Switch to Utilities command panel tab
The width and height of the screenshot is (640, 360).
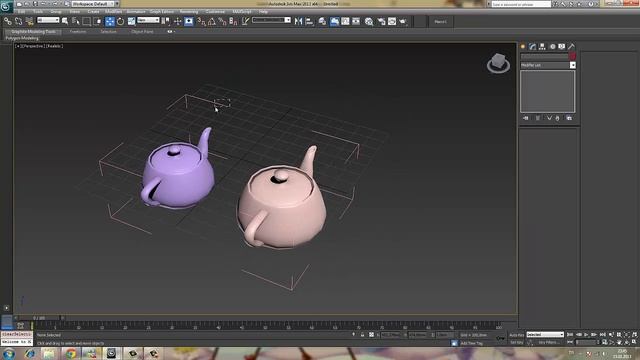571,47
